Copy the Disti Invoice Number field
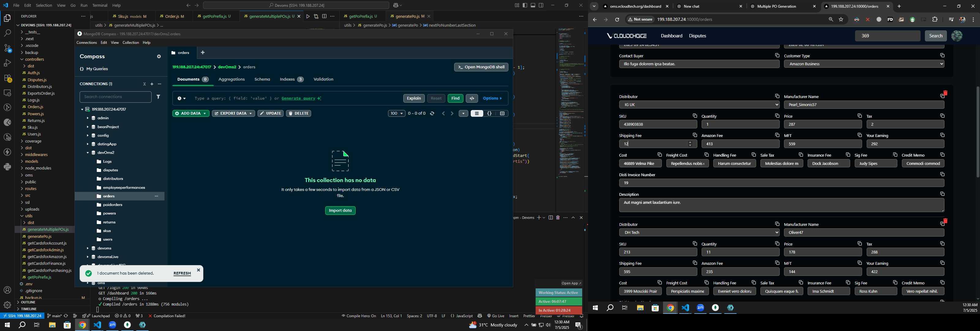Viewport: 980px width, 331px height. (942, 174)
